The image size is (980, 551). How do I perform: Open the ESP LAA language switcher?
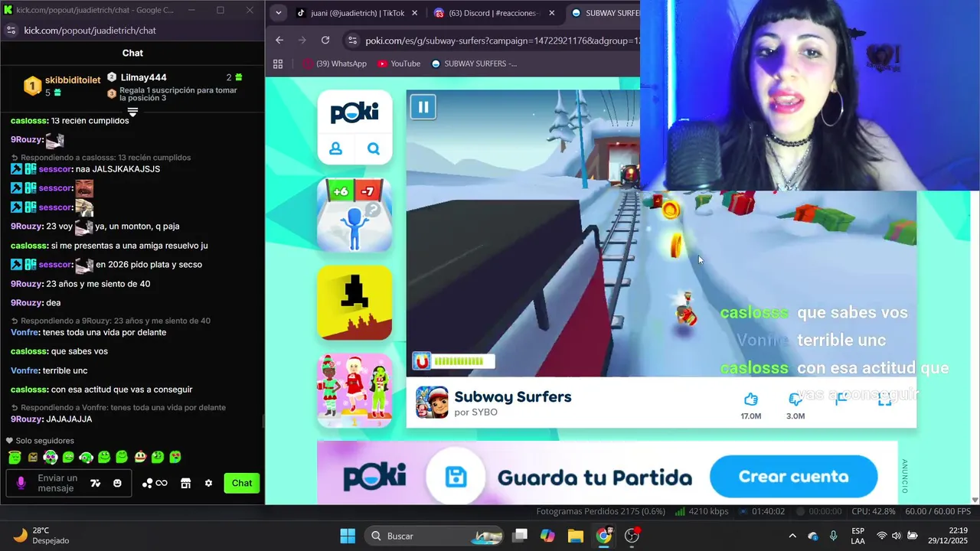857,536
